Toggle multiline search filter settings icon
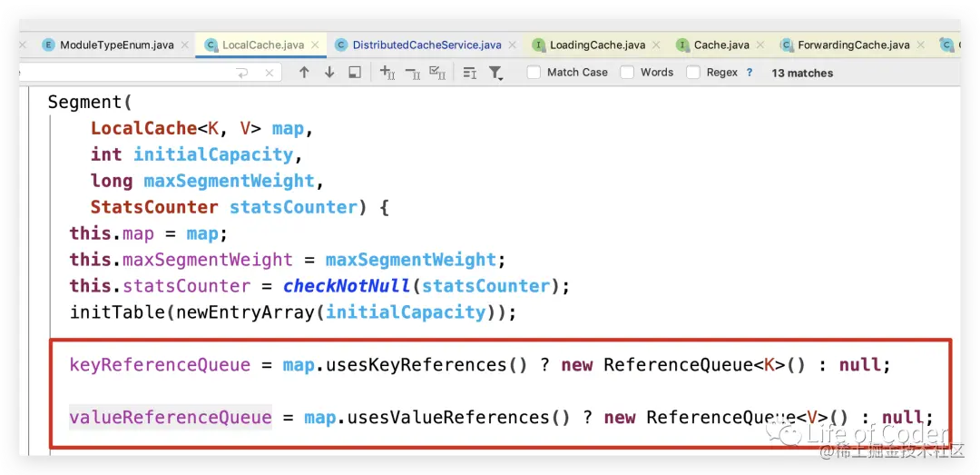The height and width of the screenshot is (475, 980). click(469, 73)
